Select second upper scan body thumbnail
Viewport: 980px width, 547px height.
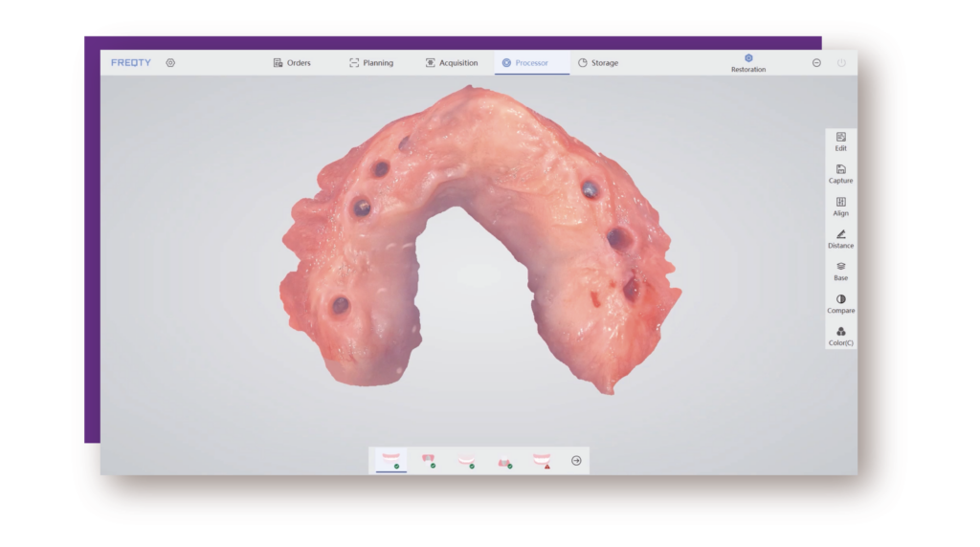click(x=429, y=461)
